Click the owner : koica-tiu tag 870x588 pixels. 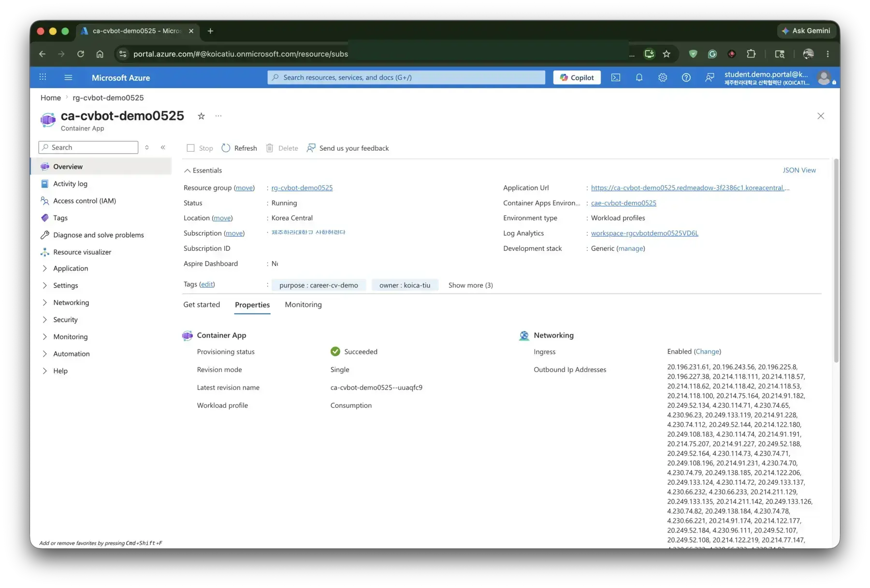click(405, 285)
